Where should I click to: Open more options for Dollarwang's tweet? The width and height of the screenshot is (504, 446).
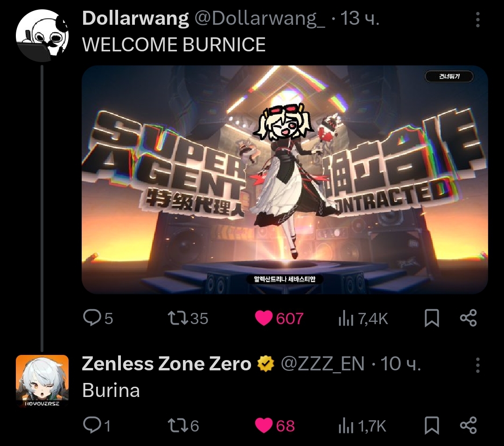click(478, 19)
